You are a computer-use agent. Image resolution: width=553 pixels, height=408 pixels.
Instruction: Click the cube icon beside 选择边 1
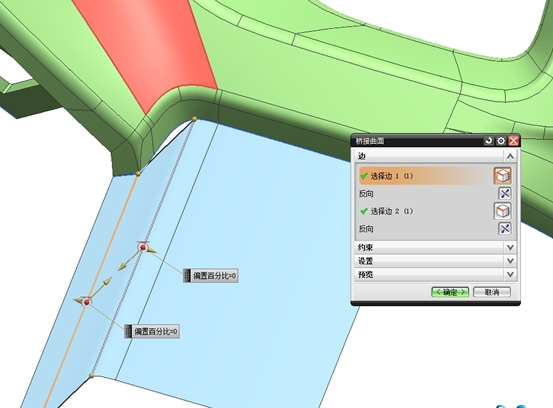click(x=502, y=176)
